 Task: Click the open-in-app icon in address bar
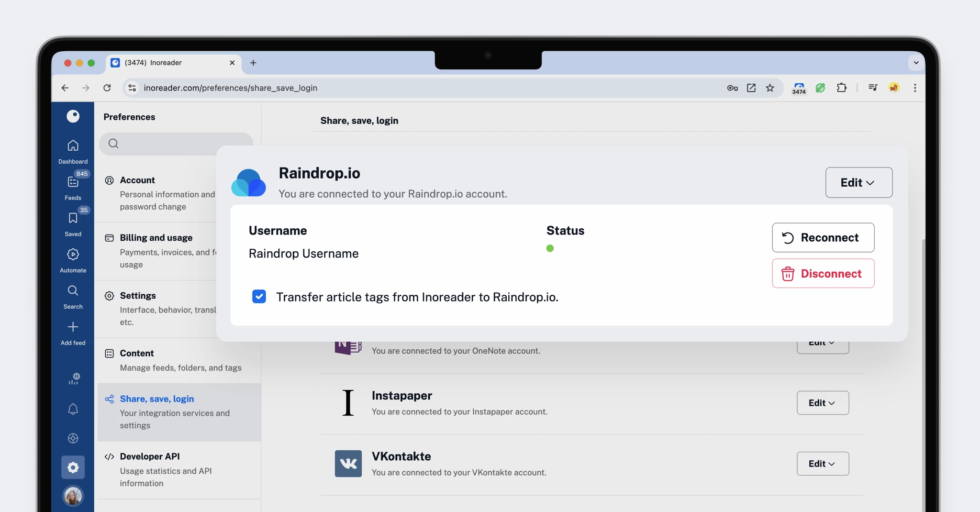751,88
